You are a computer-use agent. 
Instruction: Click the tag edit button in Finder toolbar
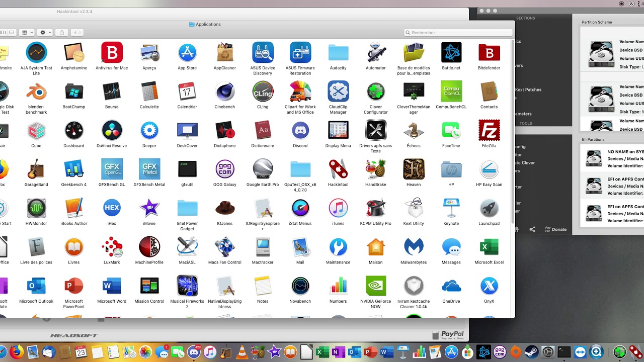pos(77,32)
